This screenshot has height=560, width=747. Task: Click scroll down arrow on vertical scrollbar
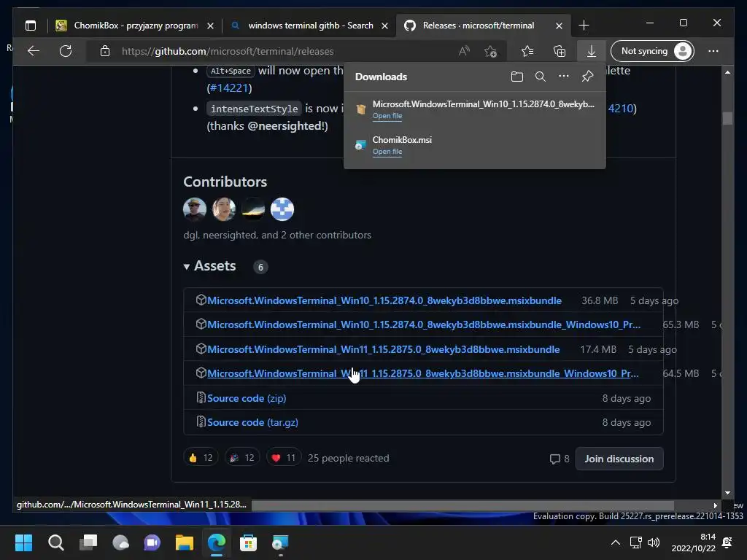coord(727,493)
